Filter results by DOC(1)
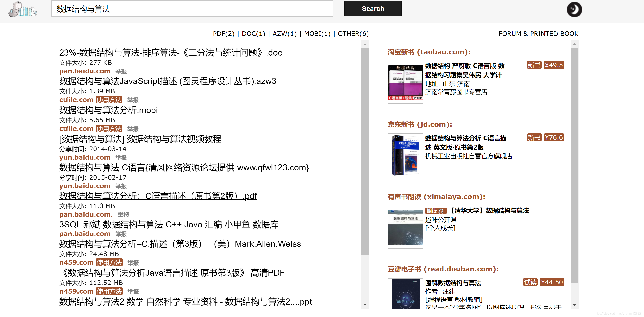 tap(254, 34)
